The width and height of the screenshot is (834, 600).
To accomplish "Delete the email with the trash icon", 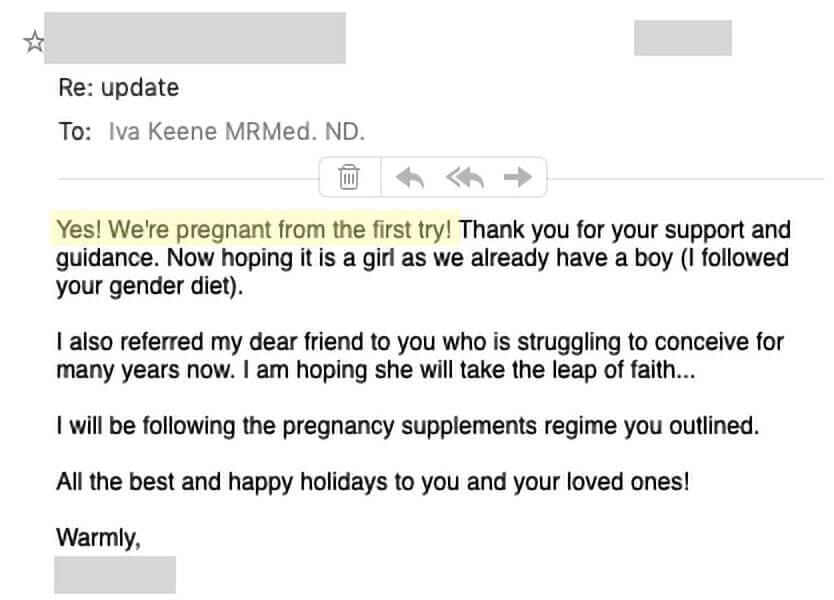I will point(349,177).
